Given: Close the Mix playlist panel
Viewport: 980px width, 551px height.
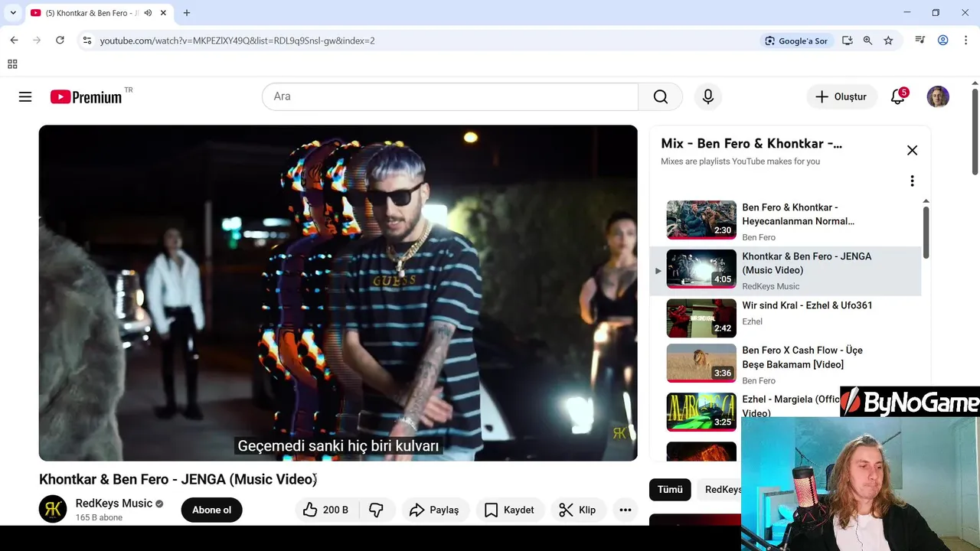Looking at the screenshot, I should tap(912, 150).
